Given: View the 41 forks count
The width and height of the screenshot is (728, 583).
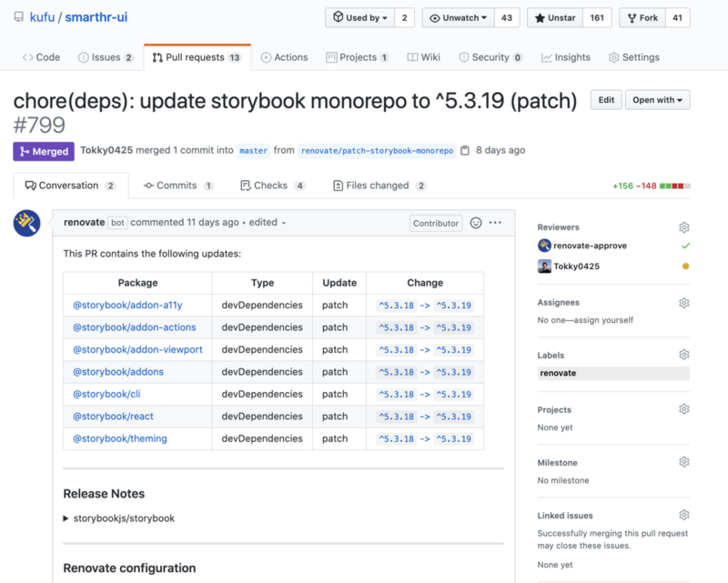Looking at the screenshot, I should tap(677, 17).
